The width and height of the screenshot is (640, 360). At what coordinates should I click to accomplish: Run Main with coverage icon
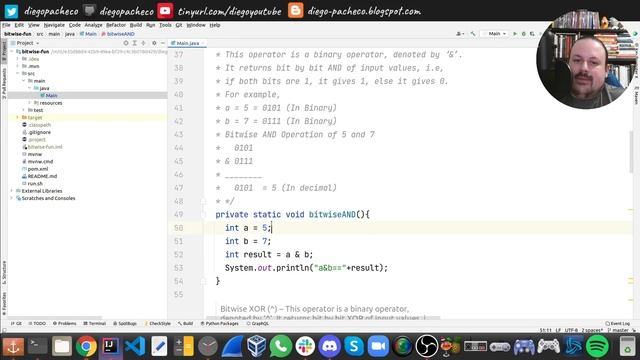532,33
